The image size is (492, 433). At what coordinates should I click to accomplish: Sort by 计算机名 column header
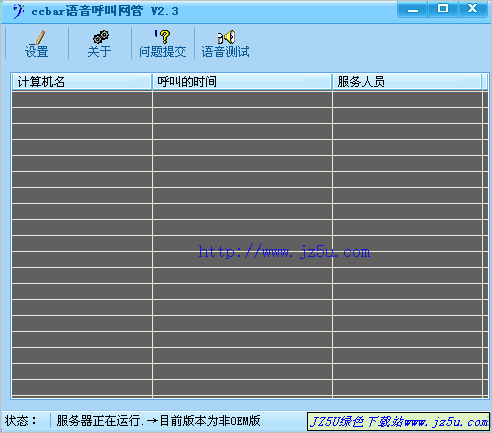[x=82, y=82]
